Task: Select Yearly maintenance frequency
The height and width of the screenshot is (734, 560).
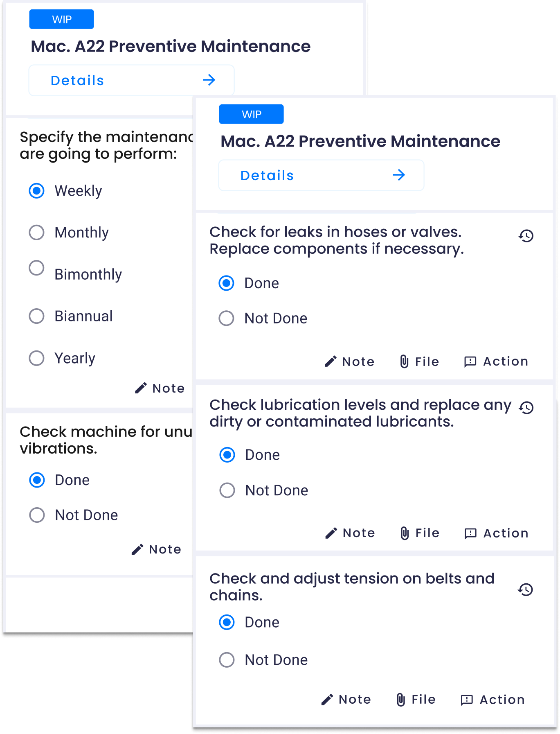Action: click(x=37, y=358)
